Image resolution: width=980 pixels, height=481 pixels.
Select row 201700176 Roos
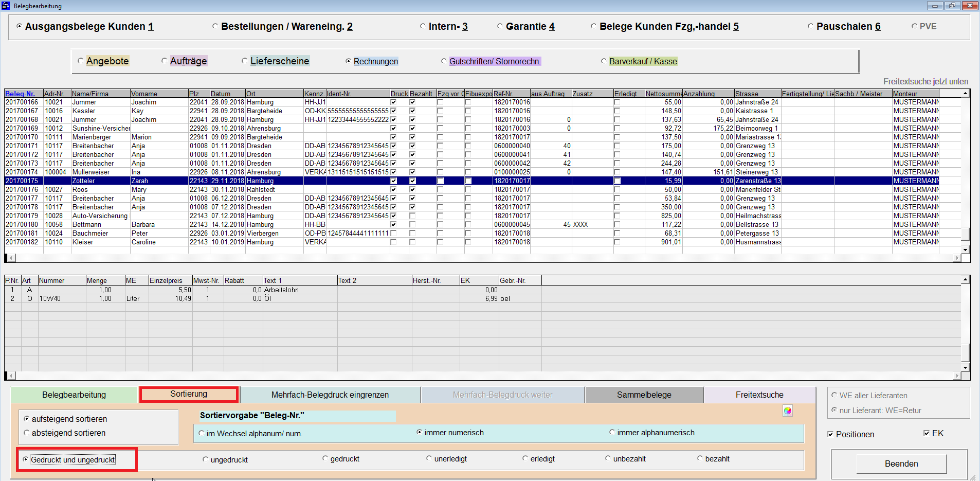[482, 189]
